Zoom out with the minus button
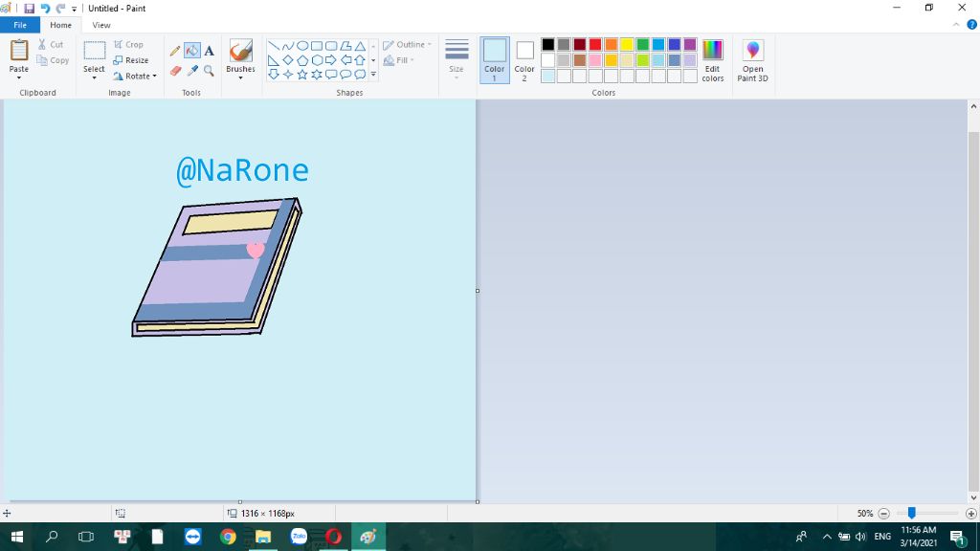The image size is (980, 551). pos(883,514)
